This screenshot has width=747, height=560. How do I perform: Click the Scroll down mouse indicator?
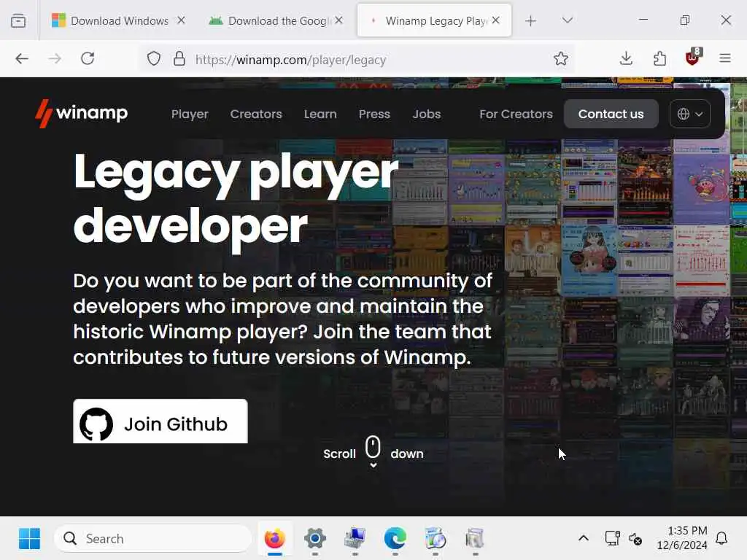pos(373,451)
